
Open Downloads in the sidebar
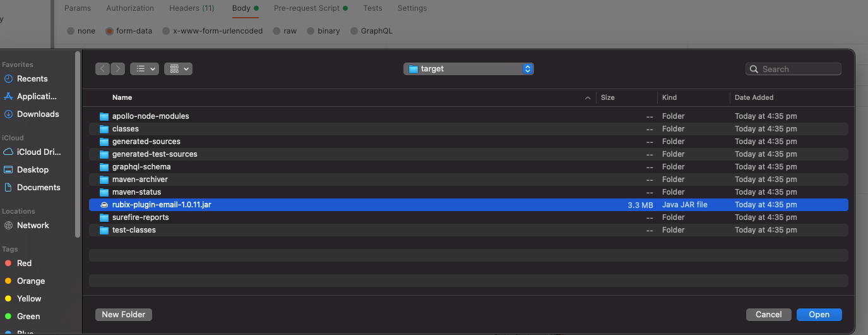tap(38, 114)
